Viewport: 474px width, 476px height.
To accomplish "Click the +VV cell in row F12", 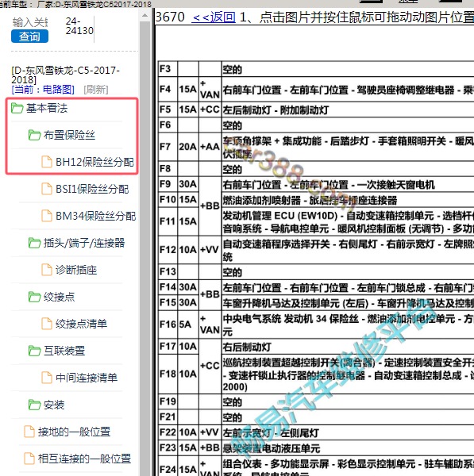I will click(210, 250).
